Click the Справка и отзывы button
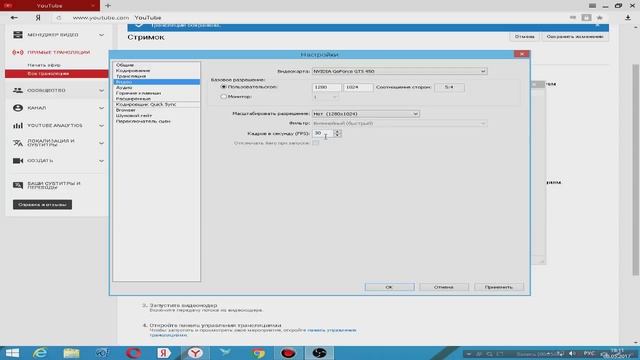Image resolution: width=640 pixels, height=360 pixels. (x=42, y=204)
